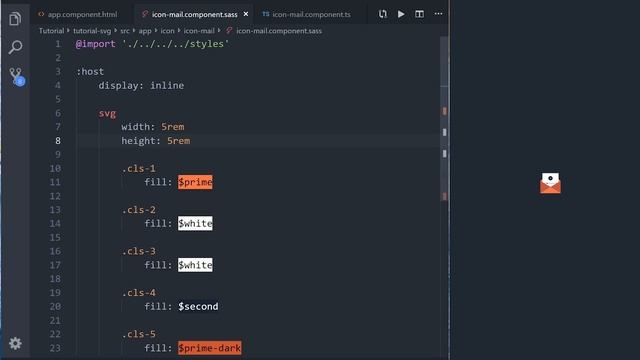Click the .cls-3 selector
The image size is (640, 360).
[x=138, y=251]
